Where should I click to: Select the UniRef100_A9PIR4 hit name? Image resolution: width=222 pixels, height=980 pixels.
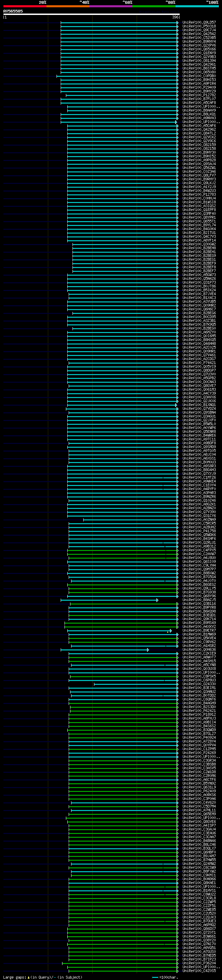click(199, 84)
